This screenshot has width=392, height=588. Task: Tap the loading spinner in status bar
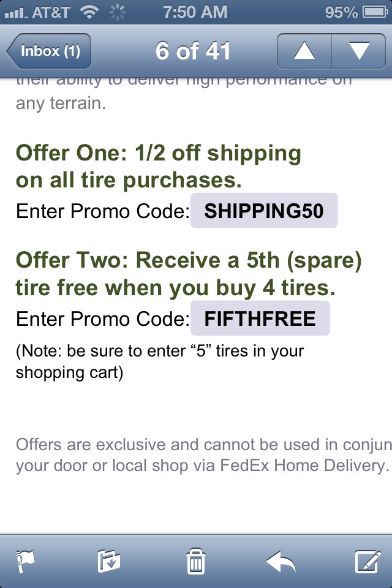pyautogui.click(x=118, y=12)
